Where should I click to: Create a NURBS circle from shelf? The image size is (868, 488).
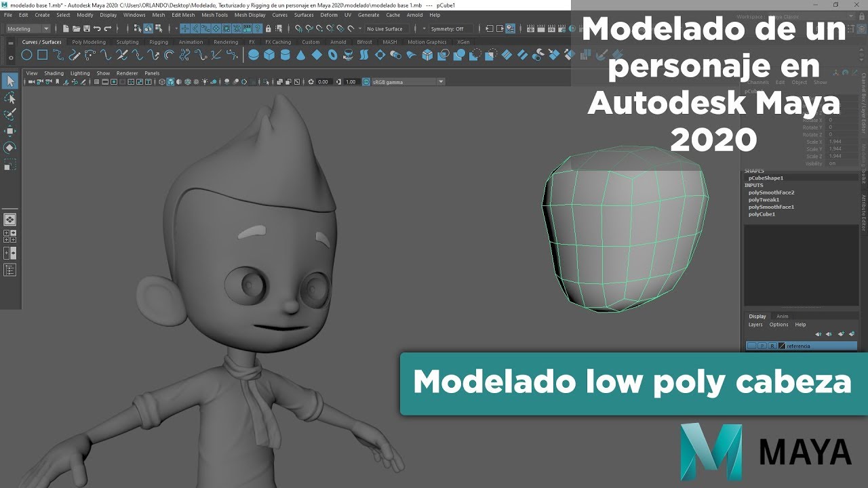click(x=28, y=55)
